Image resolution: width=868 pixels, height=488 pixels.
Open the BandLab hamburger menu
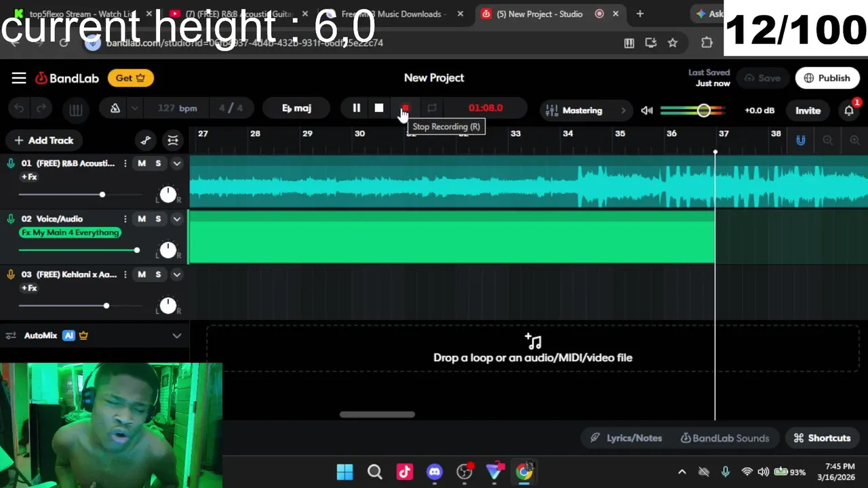click(19, 78)
